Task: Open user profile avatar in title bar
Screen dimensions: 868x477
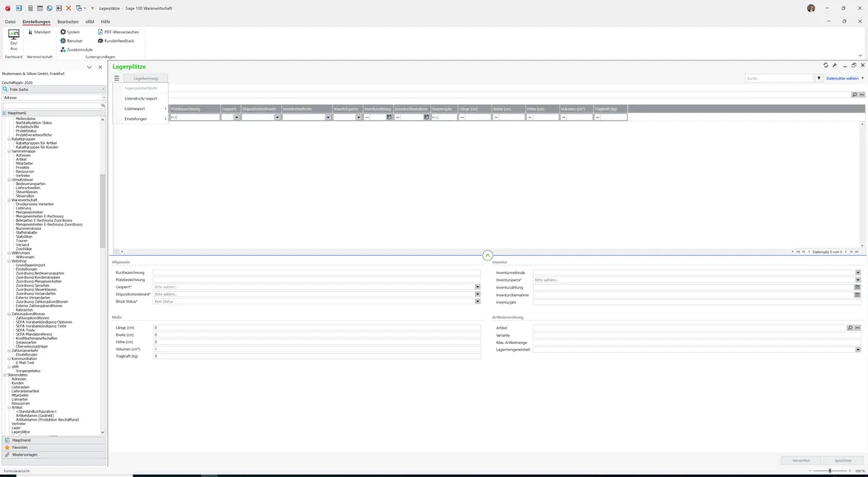Action: click(811, 8)
